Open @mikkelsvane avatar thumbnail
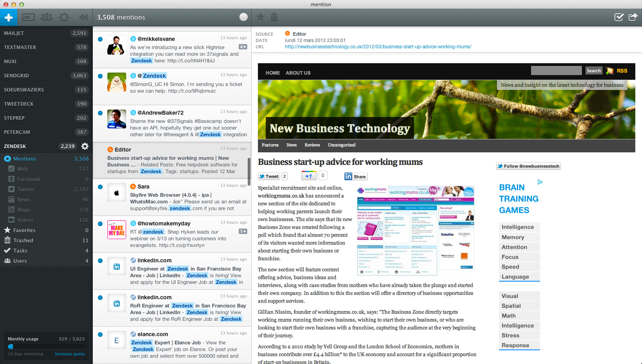This screenshot has width=642, height=364. [117, 45]
